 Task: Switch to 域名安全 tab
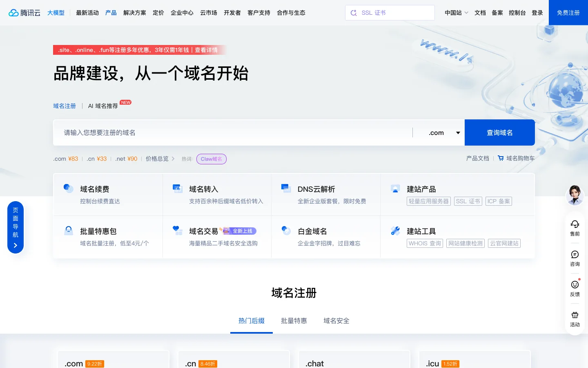coord(336,321)
